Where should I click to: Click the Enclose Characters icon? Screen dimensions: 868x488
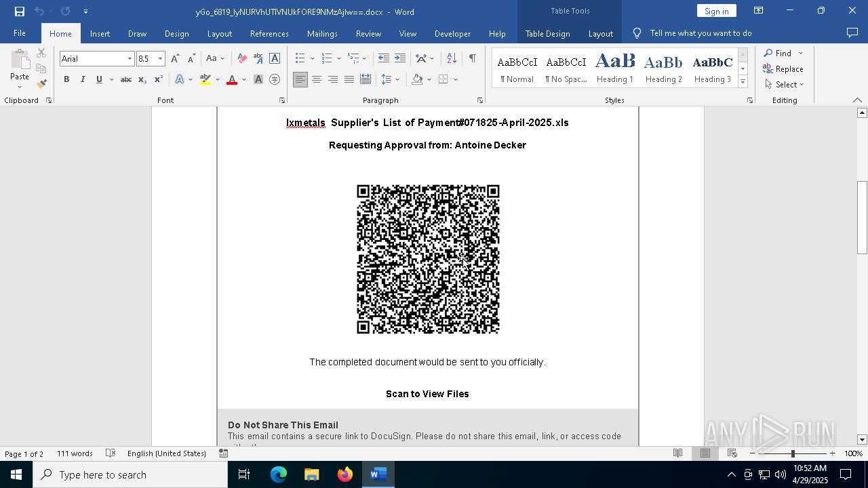click(275, 80)
